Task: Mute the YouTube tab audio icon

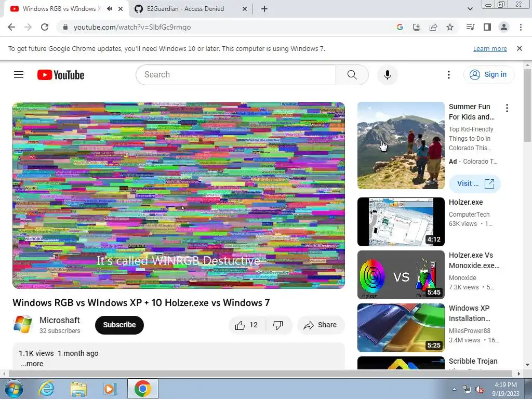Action: point(109,9)
